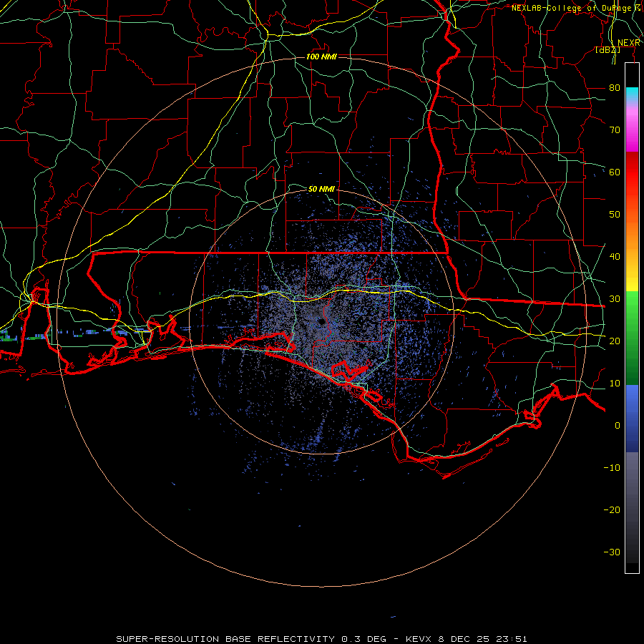Click the 0 value on the dBZ scale
644x644 pixels.
tap(618, 426)
